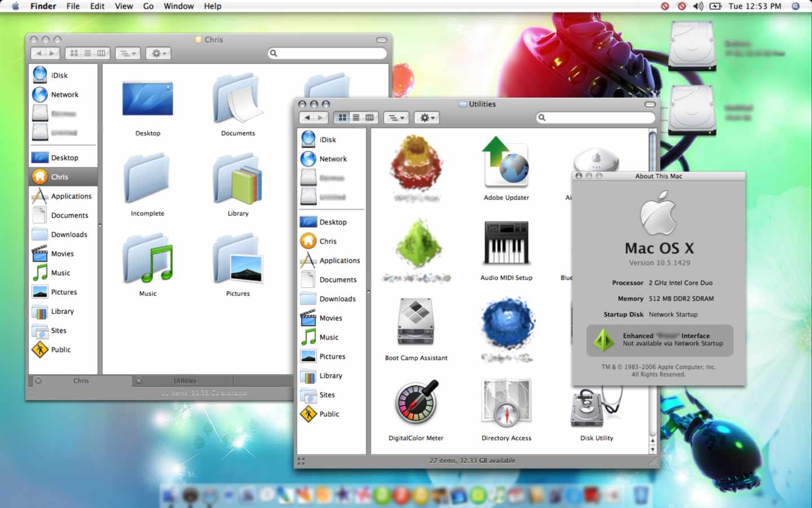Open the Help menu
This screenshot has height=508, width=812.
coord(213,6)
